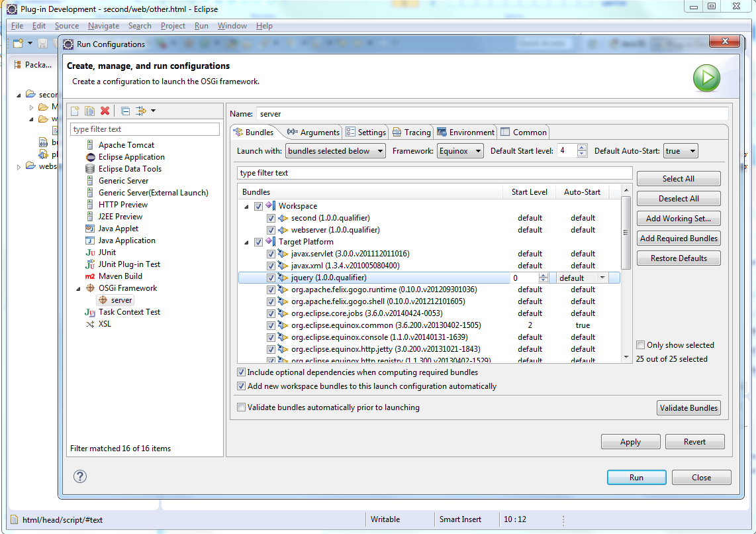Select the J2EE Preview configuration type
756x534 pixels.
pos(120,217)
